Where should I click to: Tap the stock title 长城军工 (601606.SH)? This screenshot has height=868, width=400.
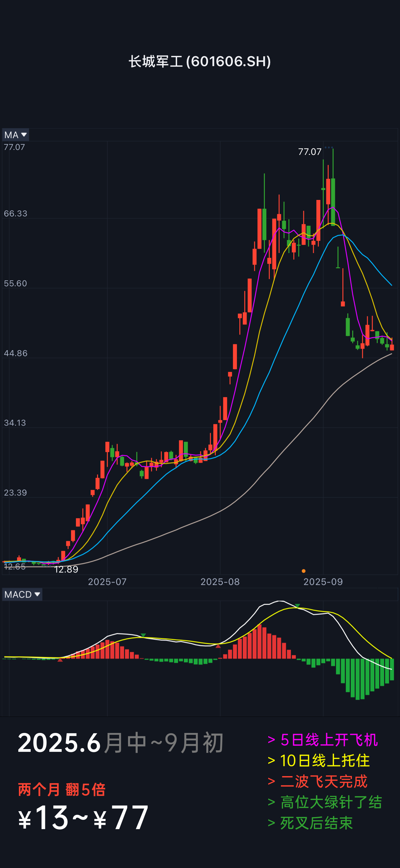coord(200,61)
